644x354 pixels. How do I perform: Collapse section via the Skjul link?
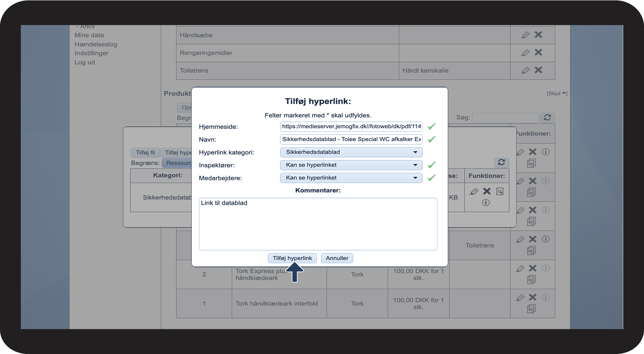[x=557, y=93]
